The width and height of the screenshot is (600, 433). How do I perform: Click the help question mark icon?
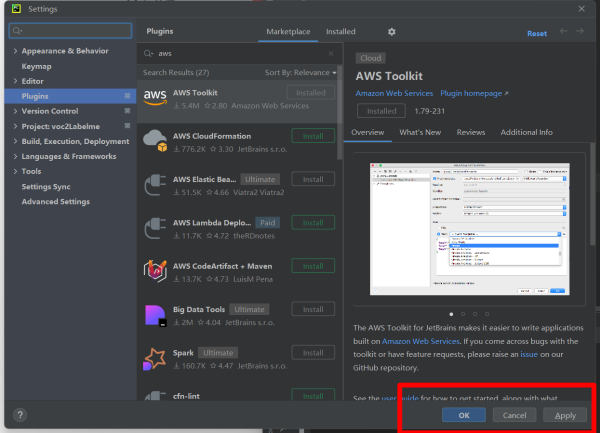(20, 414)
